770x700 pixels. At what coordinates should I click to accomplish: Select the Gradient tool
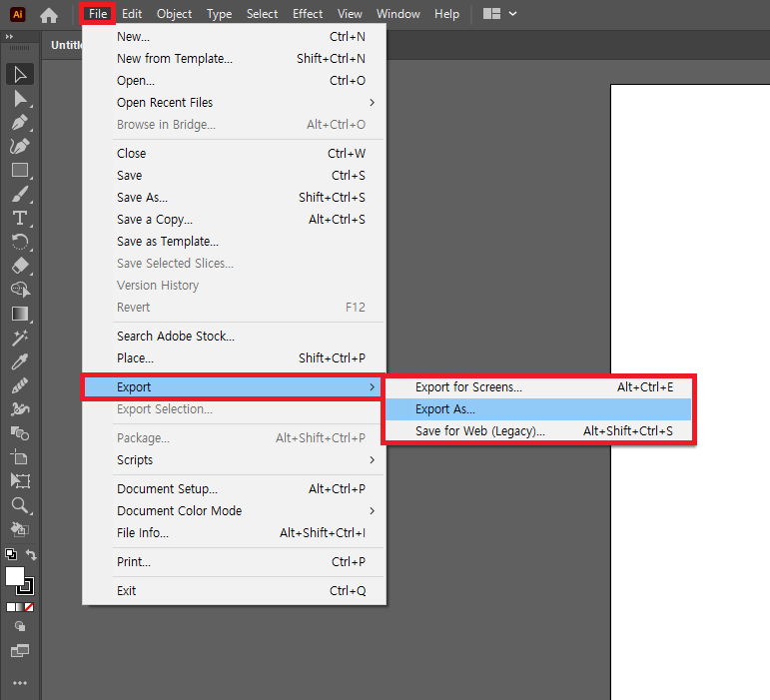pyautogui.click(x=20, y=314)
